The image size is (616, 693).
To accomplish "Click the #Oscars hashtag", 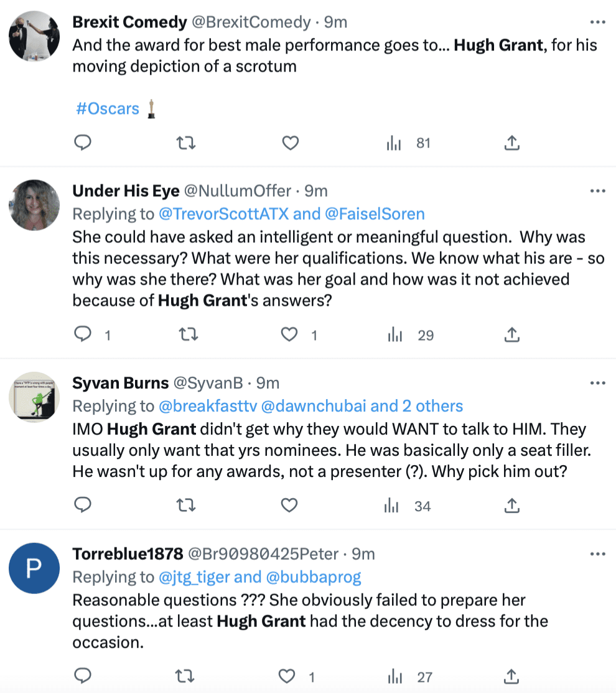I will pyautogui.click(x=108, y=109).
